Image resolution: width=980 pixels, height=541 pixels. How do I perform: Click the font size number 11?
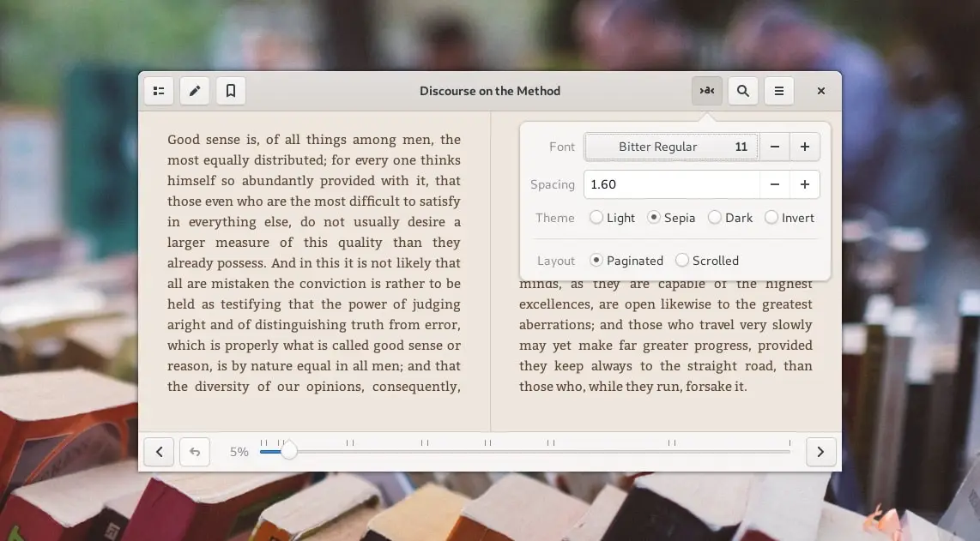pos(741,147)
